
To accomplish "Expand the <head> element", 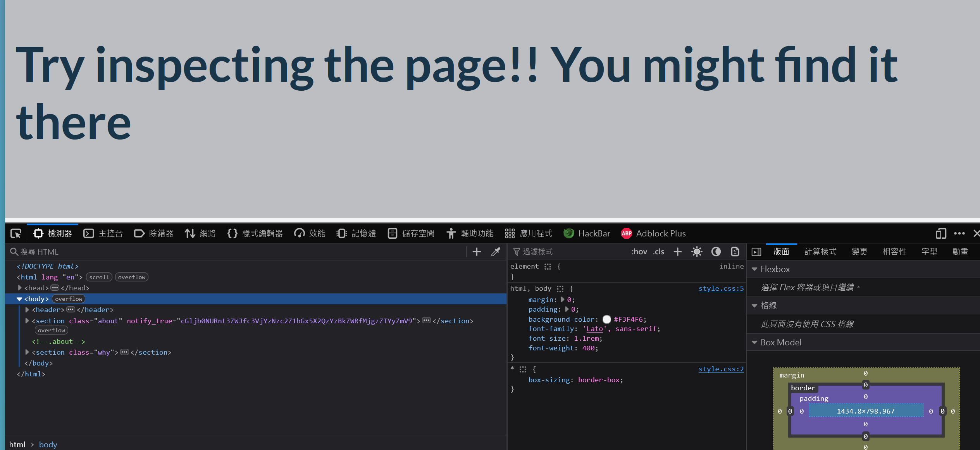I will [19, 288].
